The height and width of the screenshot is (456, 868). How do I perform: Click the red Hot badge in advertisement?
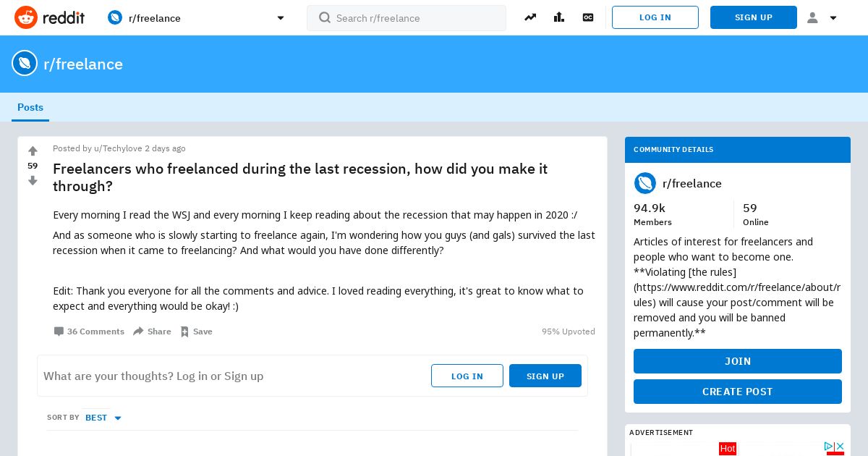(x=728, y=449)
